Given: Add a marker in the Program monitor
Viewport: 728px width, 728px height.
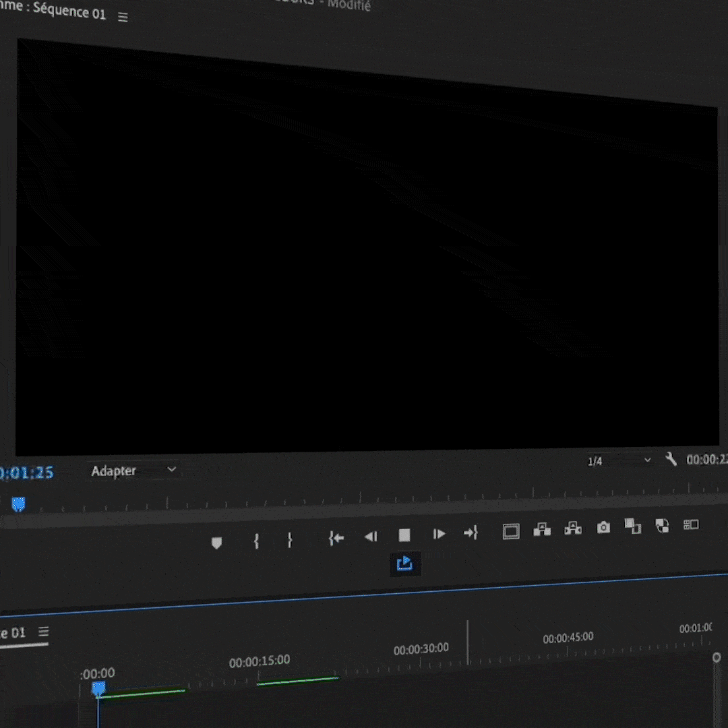Looking at the screenshot, I should click(x=216, y=543).
